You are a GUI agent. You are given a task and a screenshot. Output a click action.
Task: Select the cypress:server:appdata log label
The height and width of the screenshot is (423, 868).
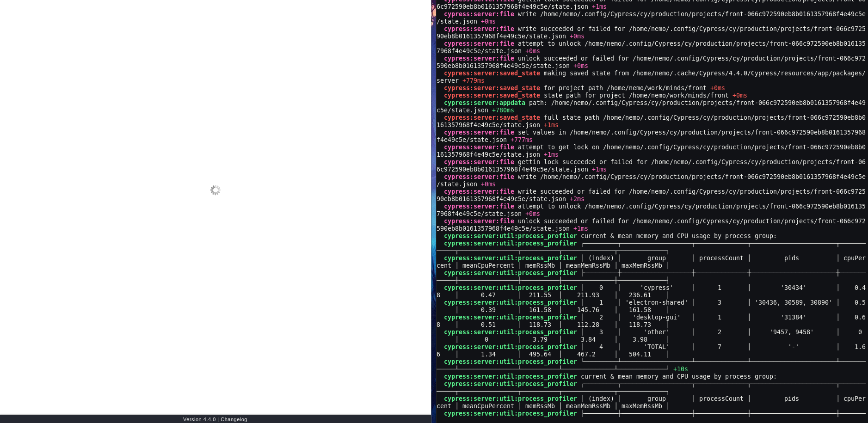(x=484, y=103)
